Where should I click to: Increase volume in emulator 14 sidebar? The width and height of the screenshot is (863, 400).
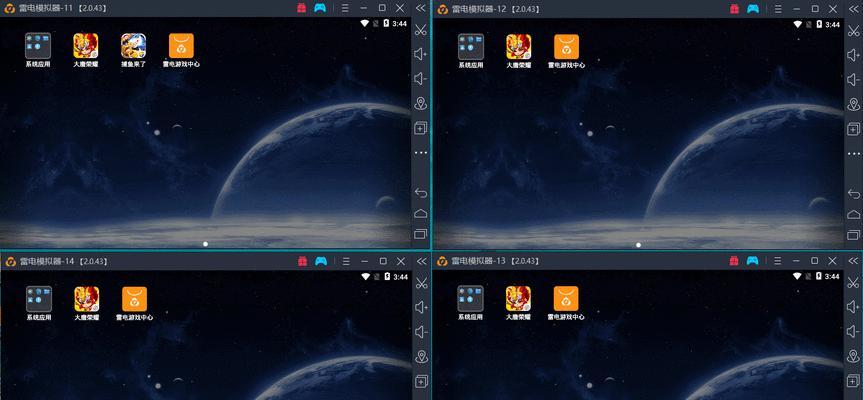[422, 308]
